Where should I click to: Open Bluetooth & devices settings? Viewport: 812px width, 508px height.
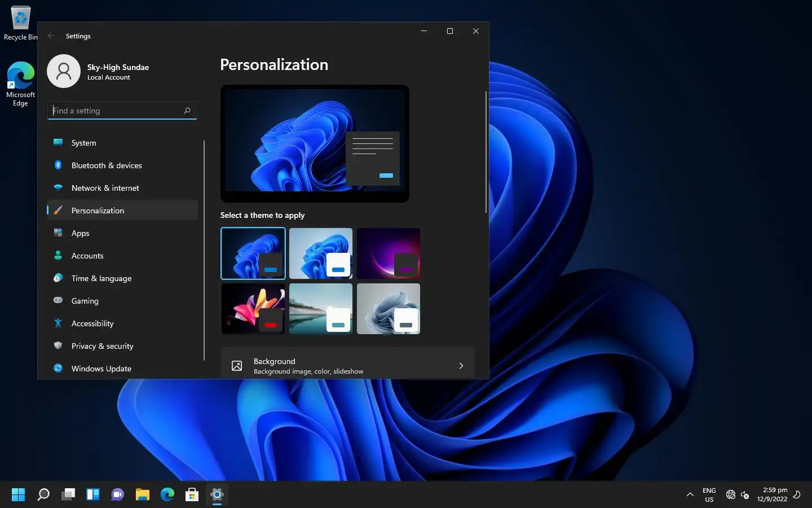[122, 165]
